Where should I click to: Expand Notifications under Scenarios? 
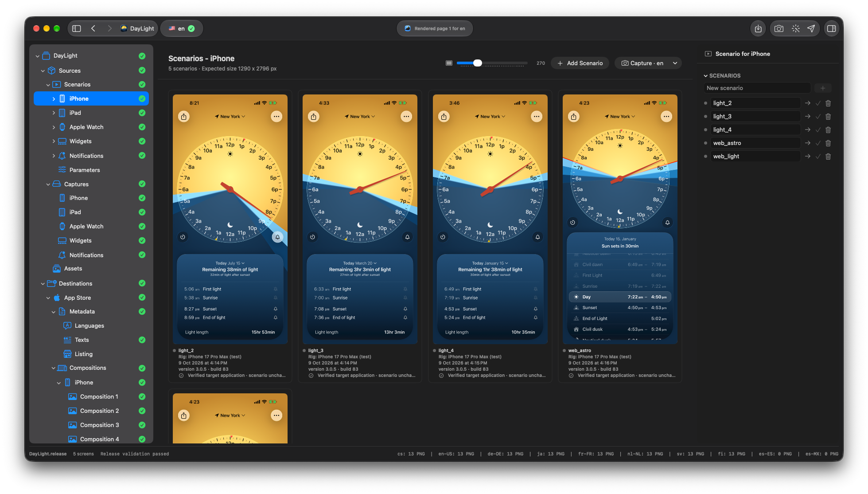point(54,156)
